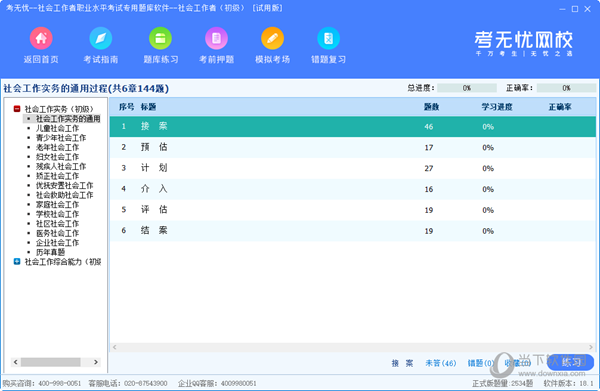This screenshot has width=600, height=391.
Task: Click 购买咨询 phone number in status bar
Action: click(x=59, y=383)
